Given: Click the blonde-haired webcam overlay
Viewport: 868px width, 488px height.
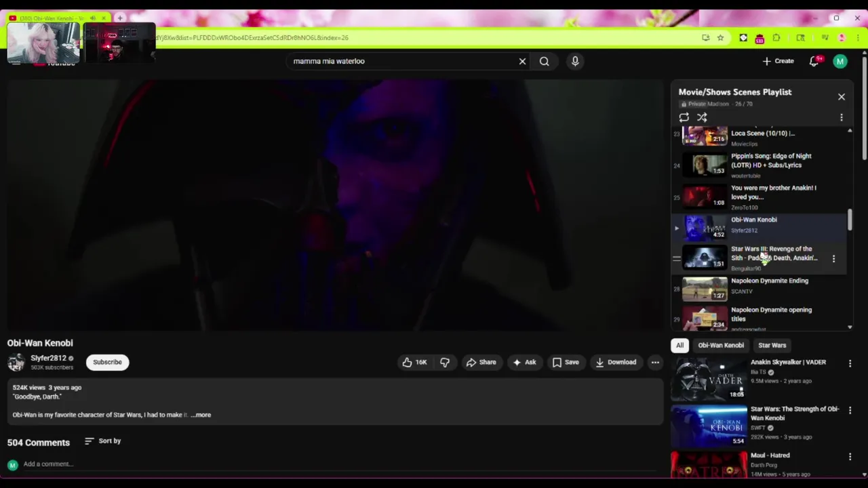Looking at the screenshot, I should (43, 43).
